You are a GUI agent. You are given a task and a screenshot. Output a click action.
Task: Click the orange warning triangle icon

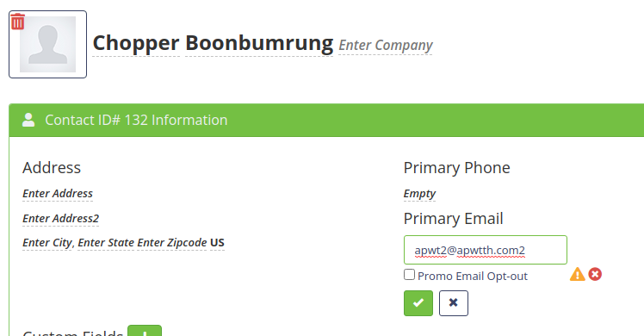tap(578, 274)
